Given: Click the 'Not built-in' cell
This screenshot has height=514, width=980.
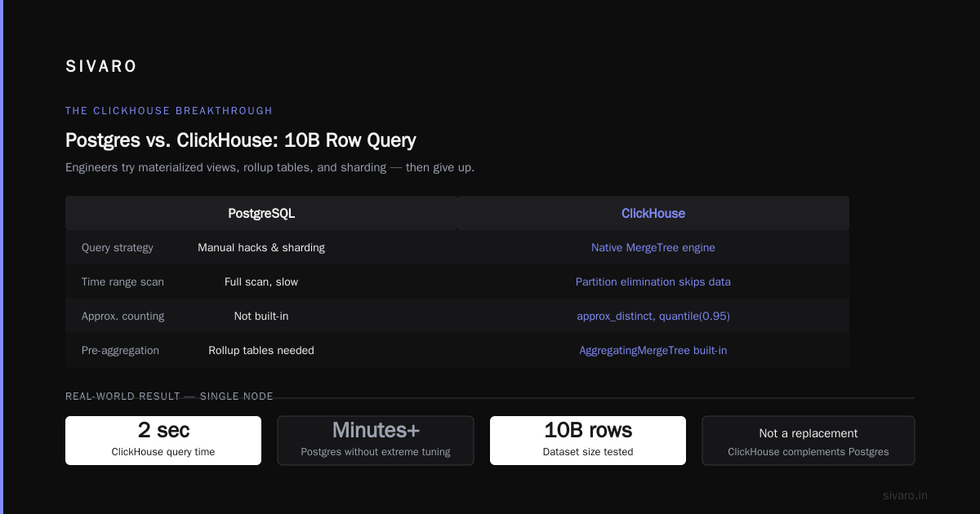Looking at the screenshot, I should 261,316.
